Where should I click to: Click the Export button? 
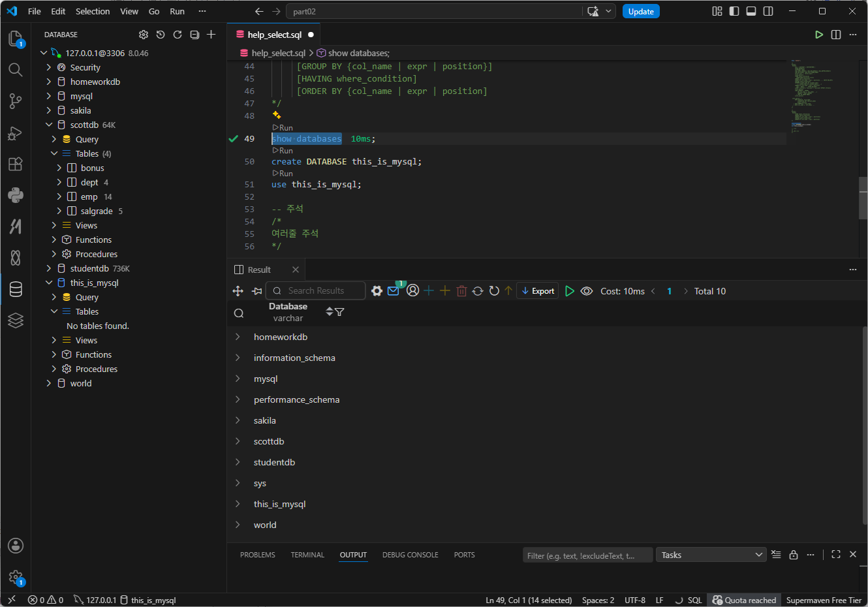538,291
